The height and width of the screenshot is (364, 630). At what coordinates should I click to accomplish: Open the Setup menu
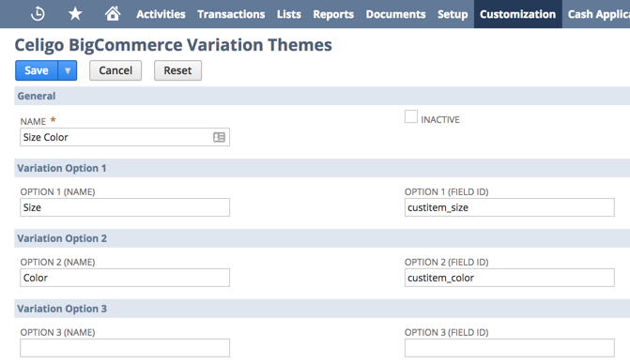point(453,14)
